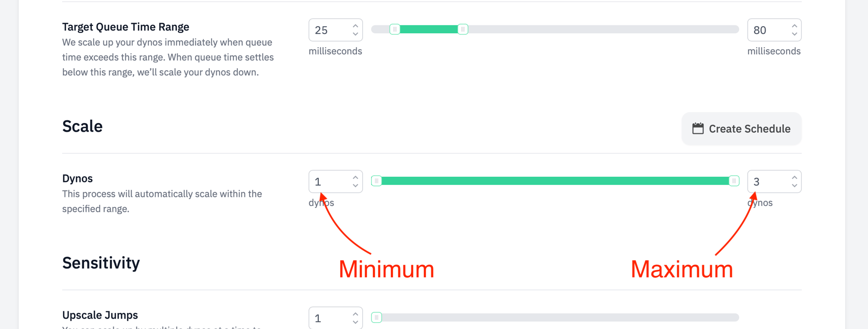
Task: Click the queue time upper slider handle
Action: [462, 29]
